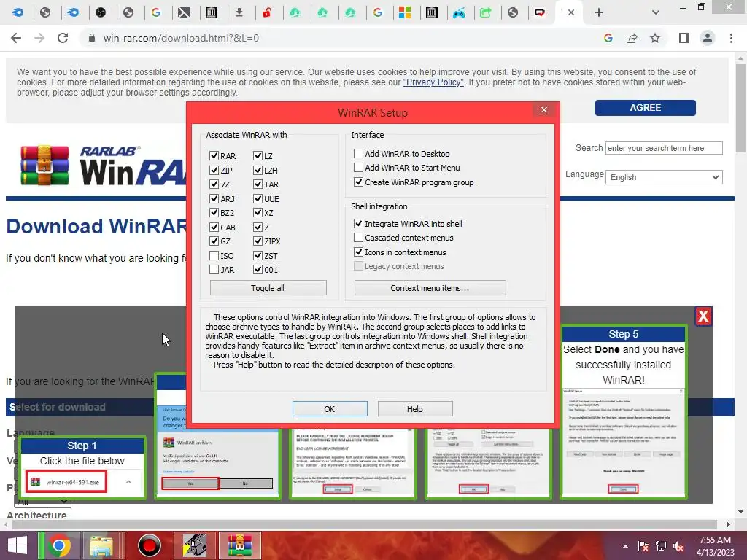Open the WinRAR taskbar icon

pyautogui.click(x=239, y=545)
